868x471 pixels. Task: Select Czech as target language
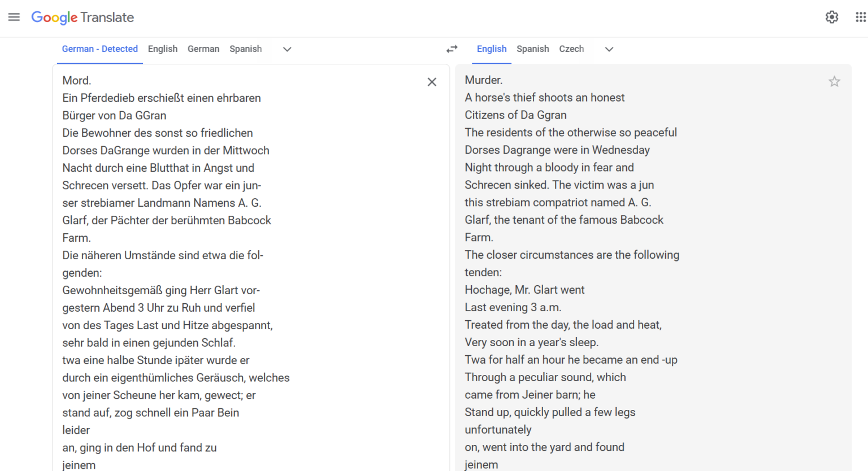[571, 49]
